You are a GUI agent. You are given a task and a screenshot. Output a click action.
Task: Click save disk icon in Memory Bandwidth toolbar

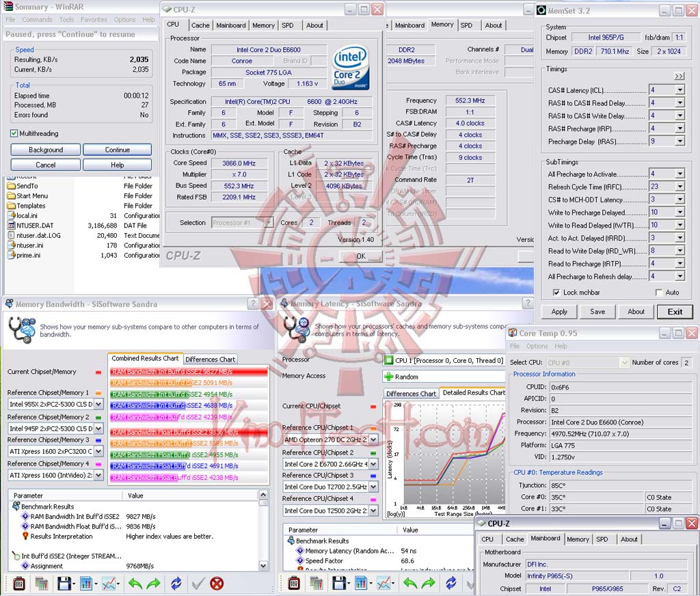click(x=64, y=583)
